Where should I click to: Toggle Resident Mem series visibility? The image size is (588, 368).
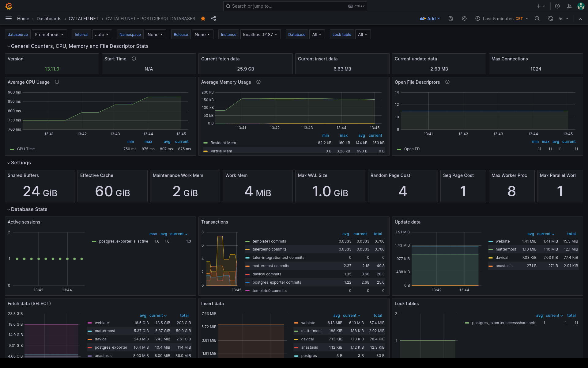tap(223, 143)
